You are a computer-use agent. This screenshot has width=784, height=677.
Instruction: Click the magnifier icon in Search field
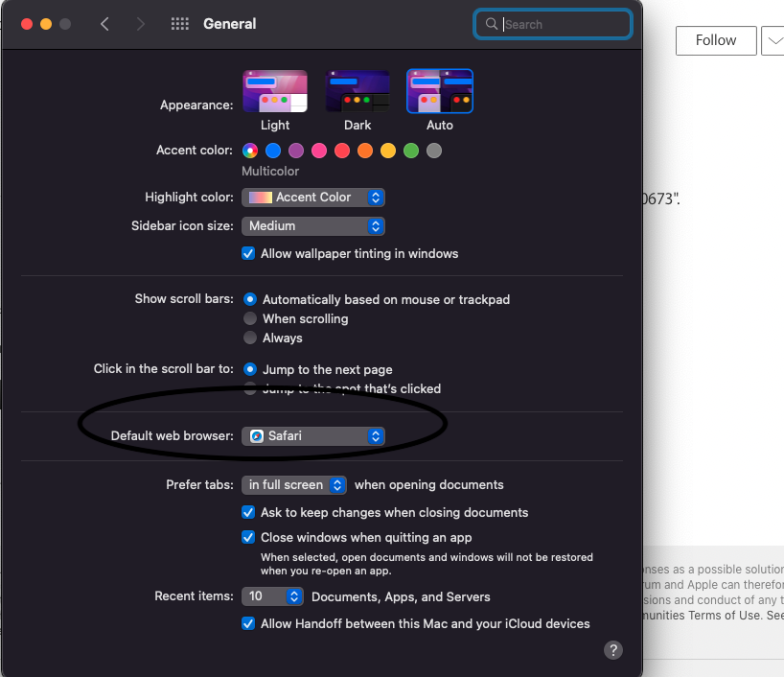point(492,24)
